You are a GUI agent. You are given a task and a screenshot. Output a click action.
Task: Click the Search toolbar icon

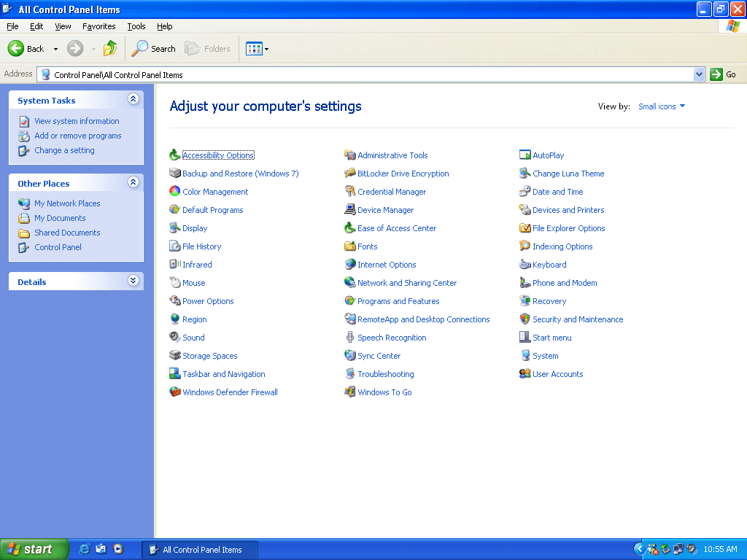153,48
